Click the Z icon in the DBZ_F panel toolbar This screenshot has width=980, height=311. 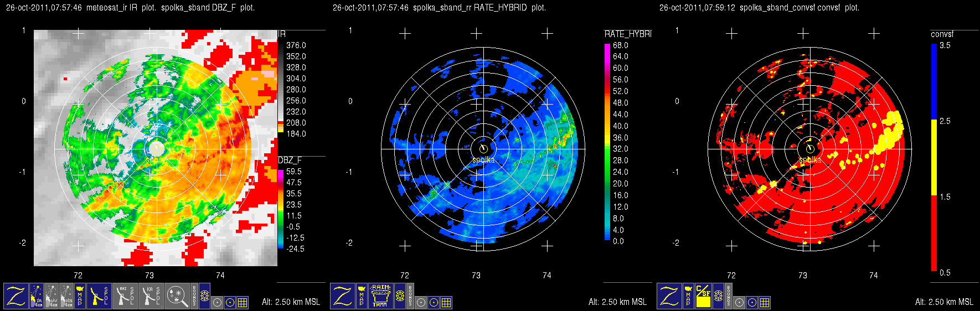(x=16, y=296)
